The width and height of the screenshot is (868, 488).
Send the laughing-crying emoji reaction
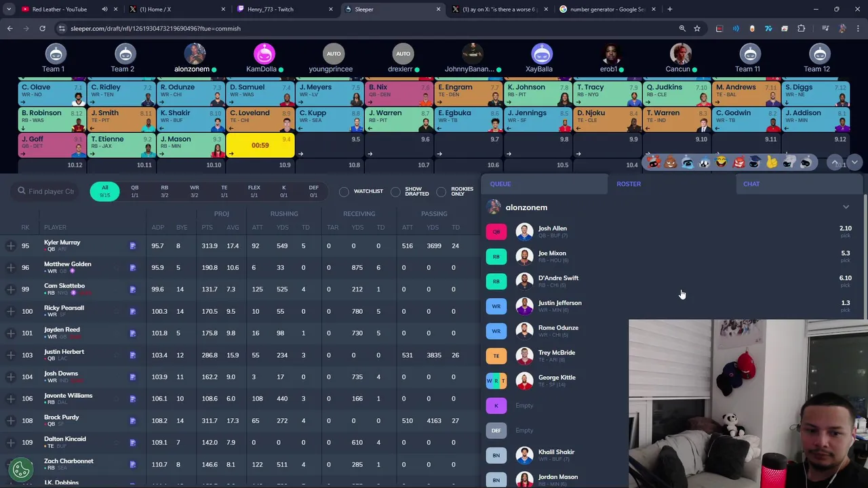tap(722, 163)
